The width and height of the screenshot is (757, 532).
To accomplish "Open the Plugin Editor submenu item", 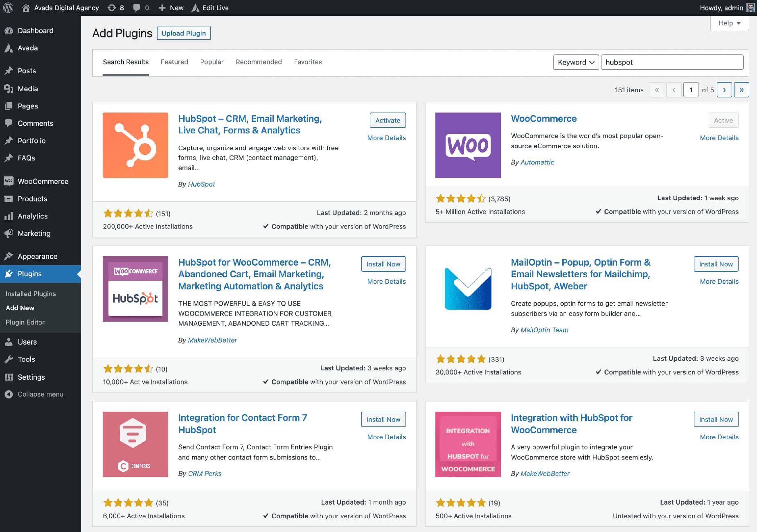I will [25, 322].
